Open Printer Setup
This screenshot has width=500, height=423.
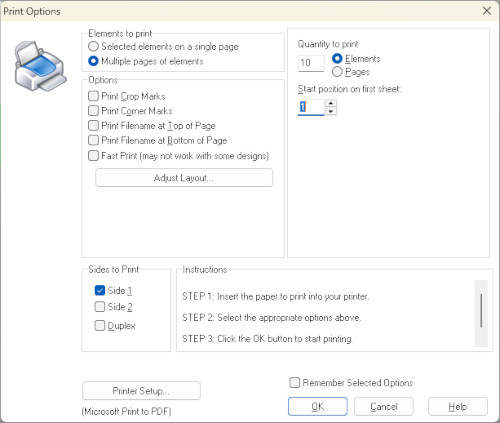(x=141, y=391)
